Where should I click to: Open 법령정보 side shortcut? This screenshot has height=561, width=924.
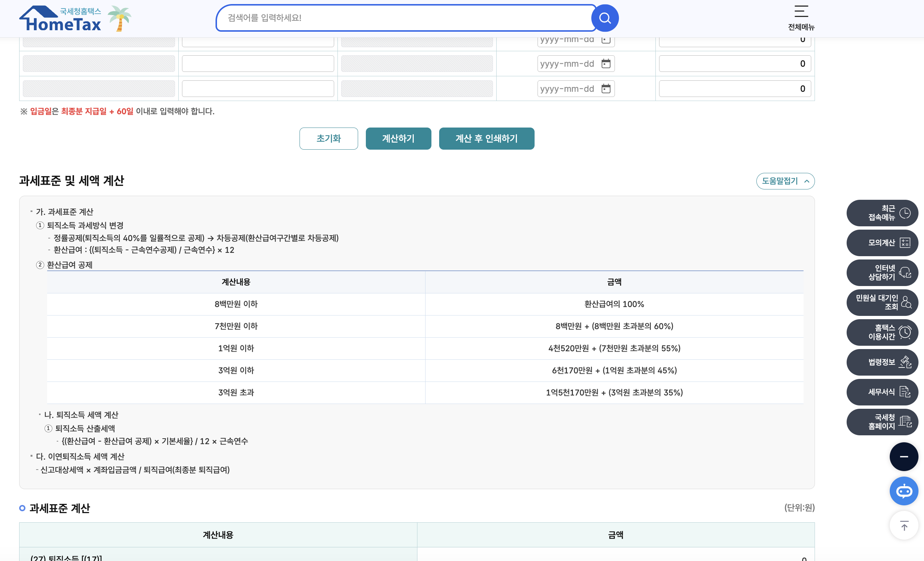pos(882,362)
